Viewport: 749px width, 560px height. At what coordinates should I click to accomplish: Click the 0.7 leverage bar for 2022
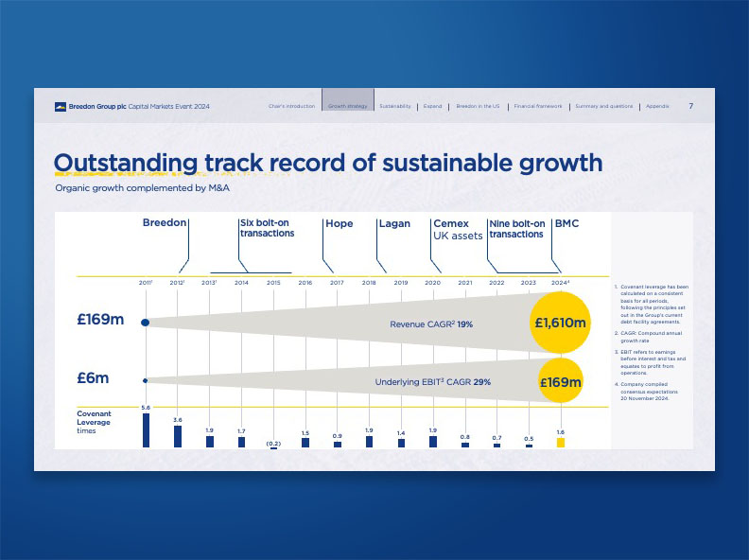click(497, 446)
